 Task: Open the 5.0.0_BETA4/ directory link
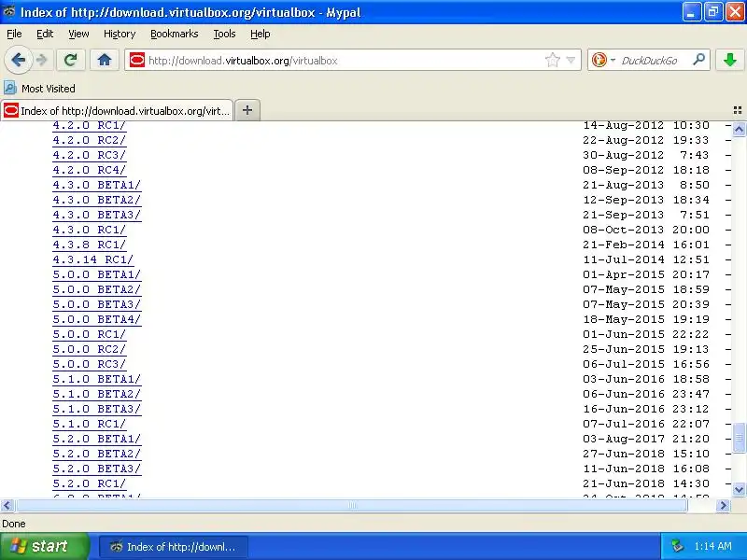[x=97, y=319]
